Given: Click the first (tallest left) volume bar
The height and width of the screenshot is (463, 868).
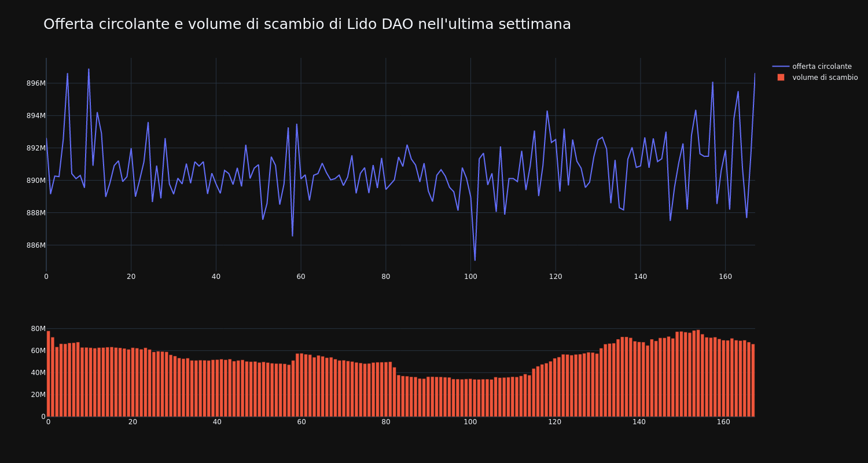Looking at the screenshot, I should [48, 374].
